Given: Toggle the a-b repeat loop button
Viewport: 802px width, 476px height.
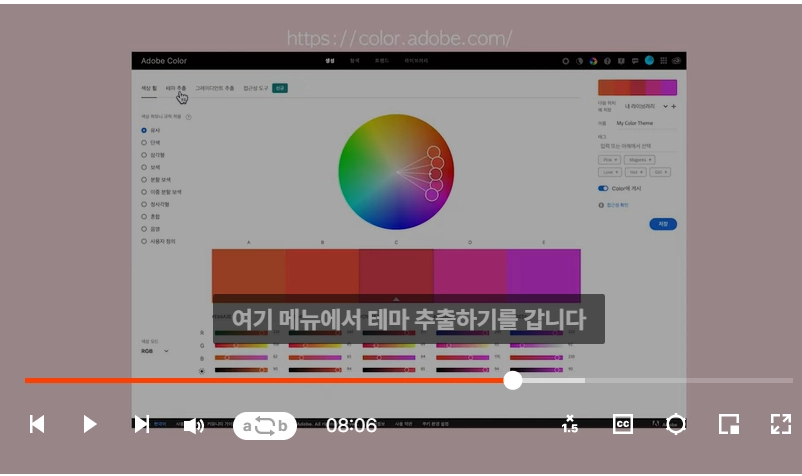Looking at the screenshot, I should click(x=265, y=426).
